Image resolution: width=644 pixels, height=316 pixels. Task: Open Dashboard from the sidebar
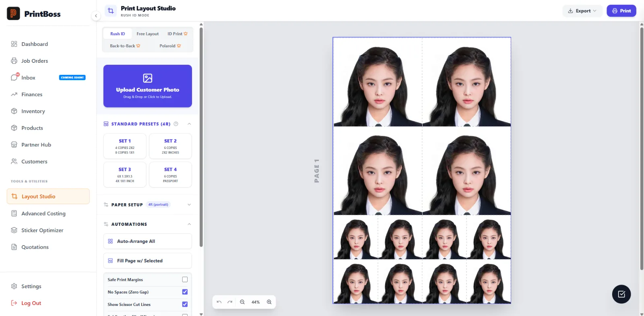click(x=48, y=44)
